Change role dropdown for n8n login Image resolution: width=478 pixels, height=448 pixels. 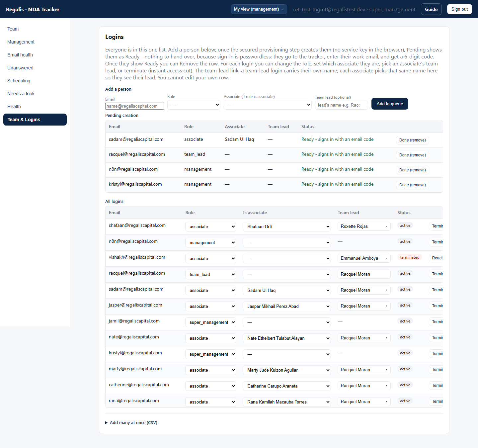tap(211, 242)
